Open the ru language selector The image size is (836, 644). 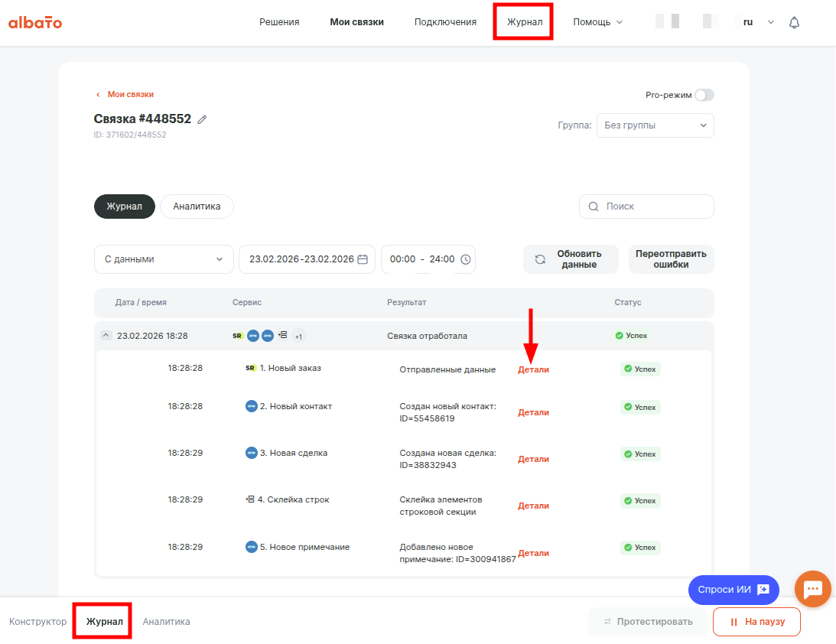coord(757,22)
